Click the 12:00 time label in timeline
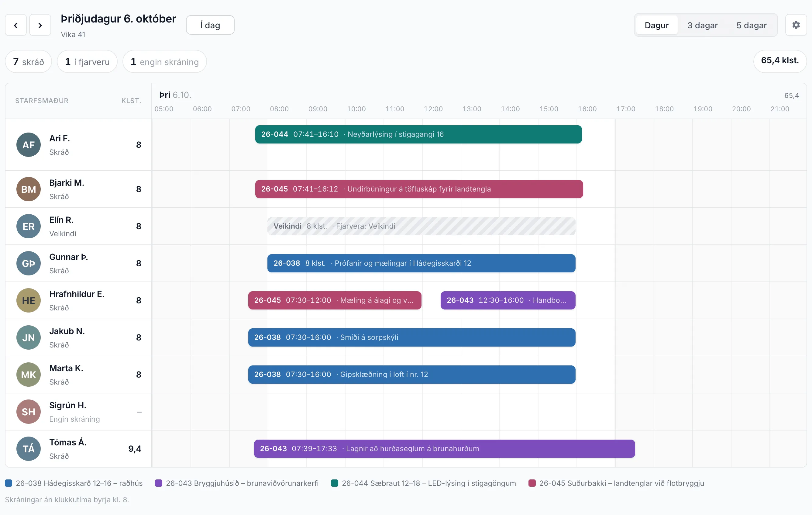 coord(433,109)
